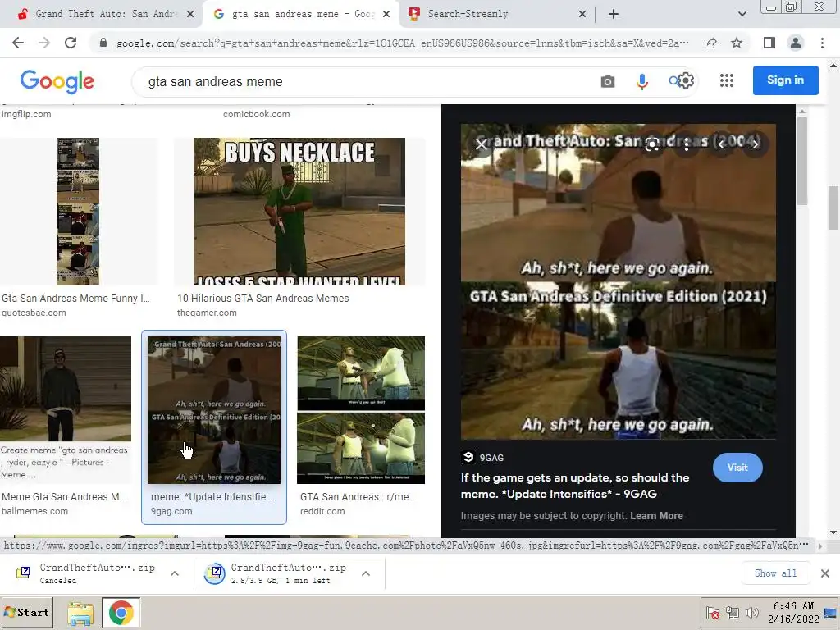This screenshot has width=840, height=630.
Task: Click the search query input field
Action: [x=370, y=81]
